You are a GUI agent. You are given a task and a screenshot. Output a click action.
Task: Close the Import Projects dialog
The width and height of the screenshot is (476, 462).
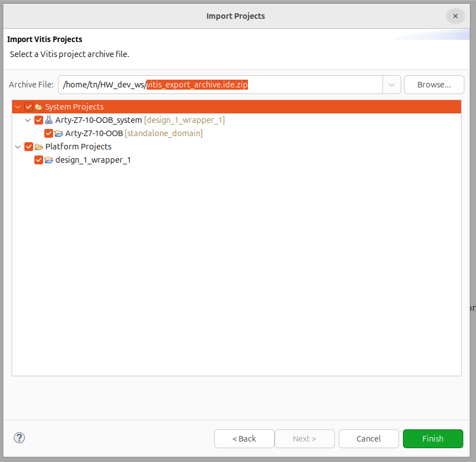(455, 16)
